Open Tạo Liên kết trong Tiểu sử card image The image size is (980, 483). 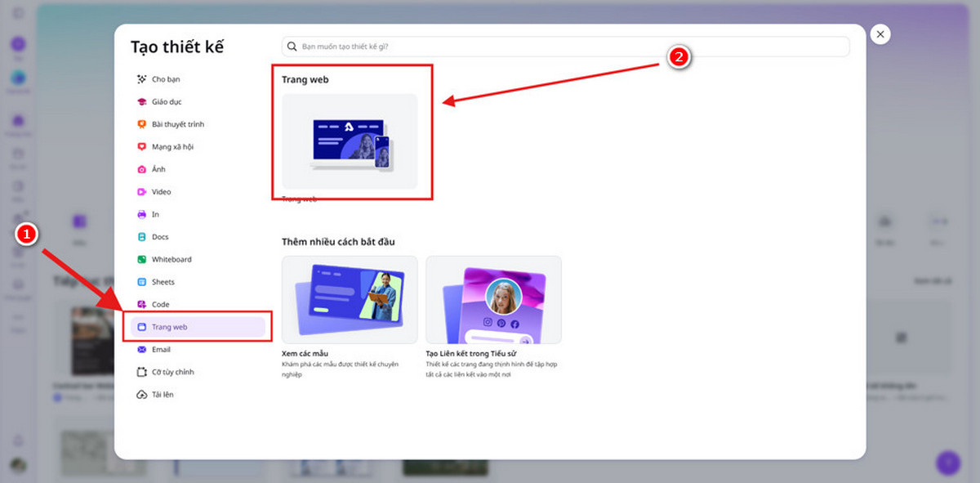(x=493, y=299)
